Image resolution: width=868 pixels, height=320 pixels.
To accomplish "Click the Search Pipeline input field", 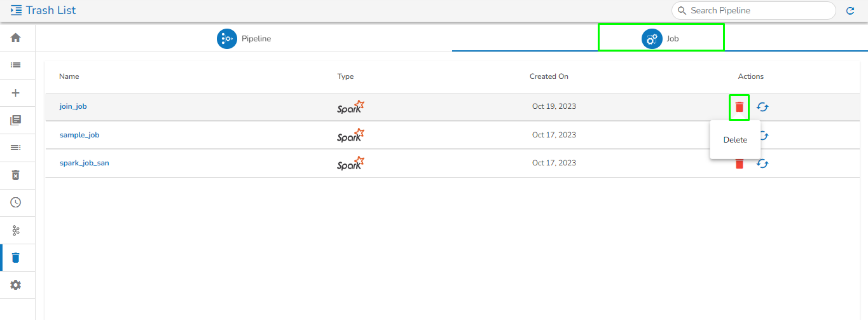I will pos(757,11).
